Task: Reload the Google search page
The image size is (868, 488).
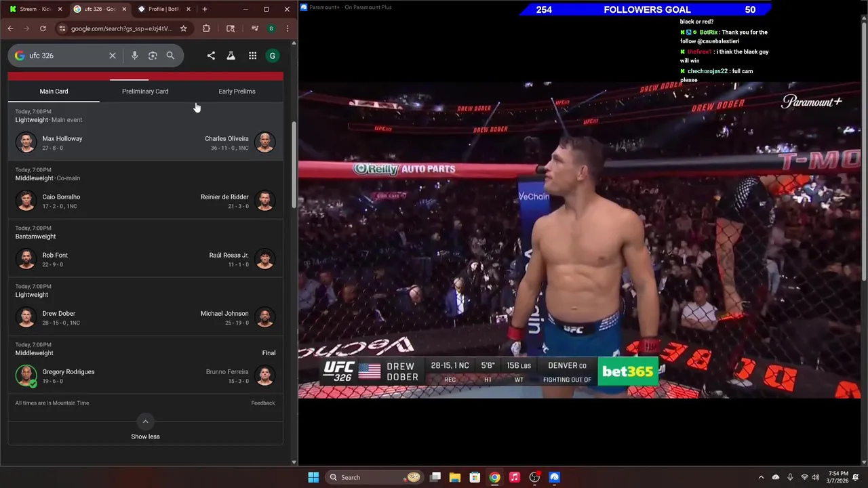Action: pyautogui.click(x=43, y=28)
